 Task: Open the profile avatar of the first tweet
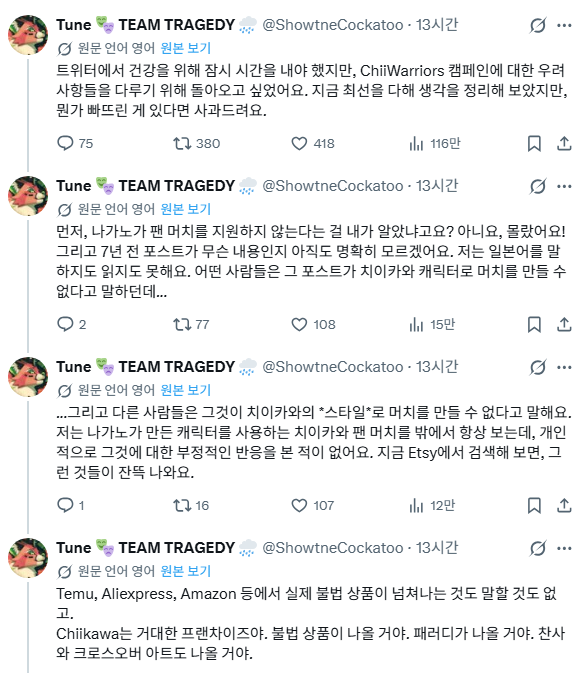point(28,35)
